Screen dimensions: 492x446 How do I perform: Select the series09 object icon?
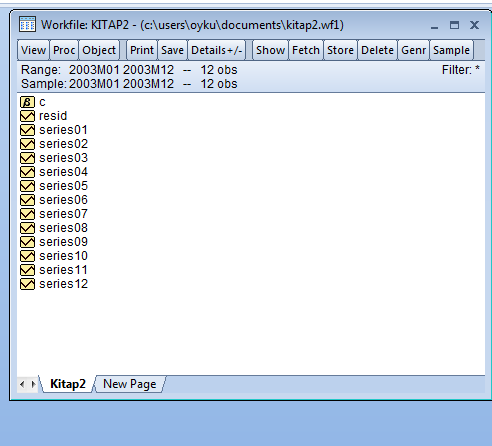[27, 242]
